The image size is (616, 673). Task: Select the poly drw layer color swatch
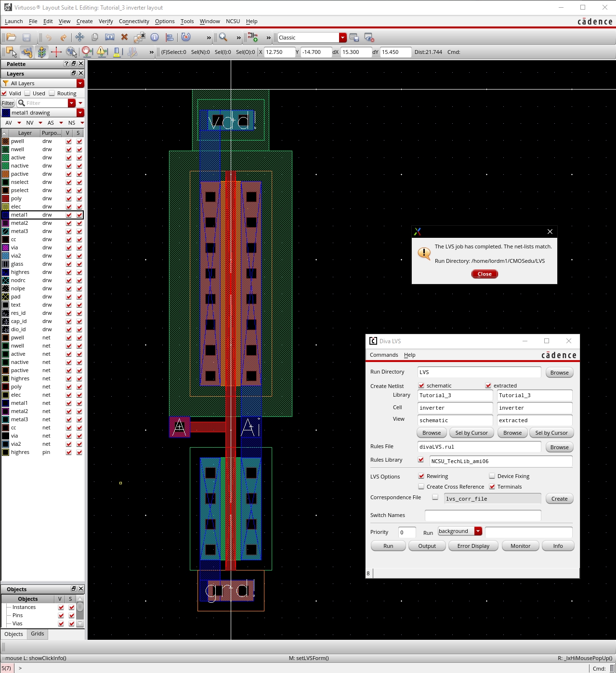coord(6,198)
